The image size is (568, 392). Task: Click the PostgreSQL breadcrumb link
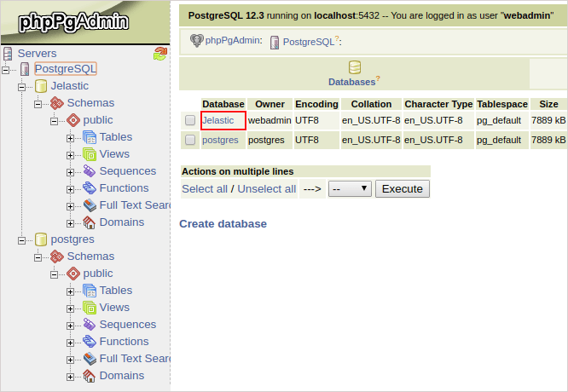[308, 42]
